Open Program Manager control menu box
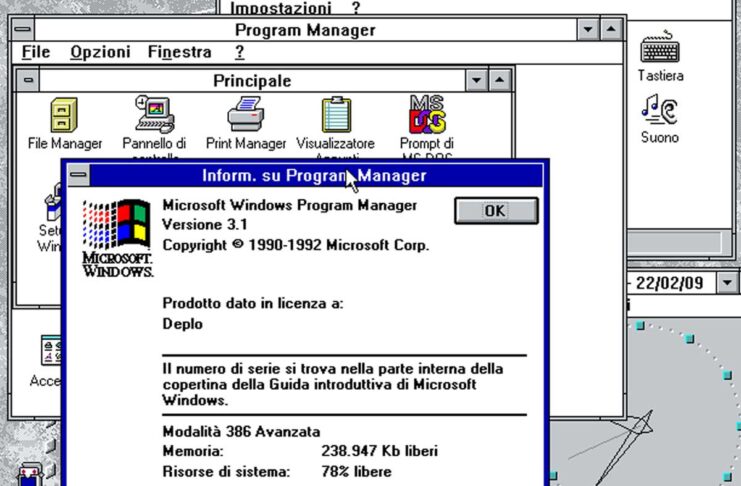 [22, 30]
